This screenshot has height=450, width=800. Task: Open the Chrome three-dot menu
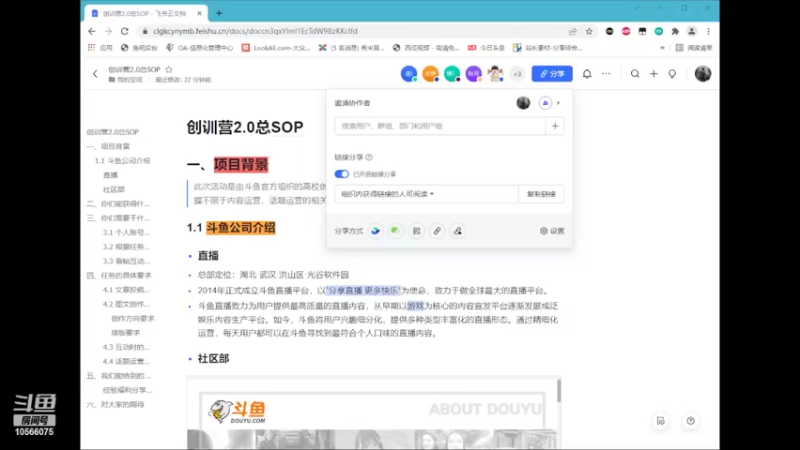click(708, 31)
